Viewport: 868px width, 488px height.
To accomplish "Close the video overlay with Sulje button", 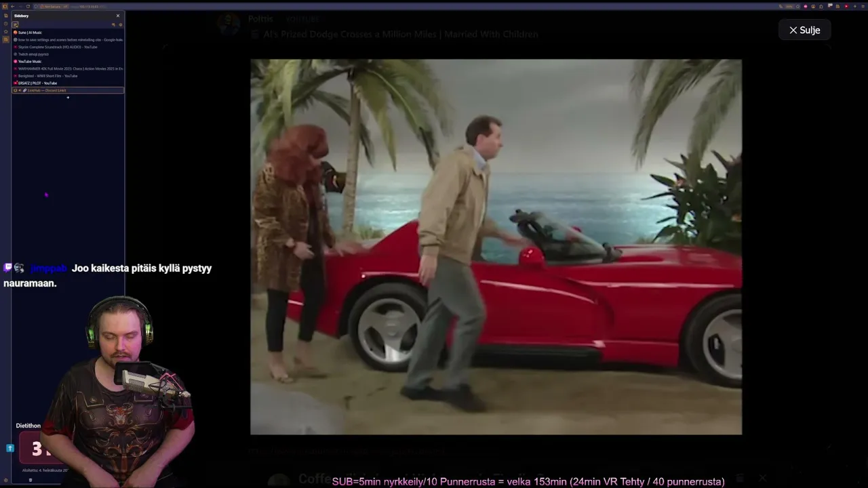I will tap(804, 30).
